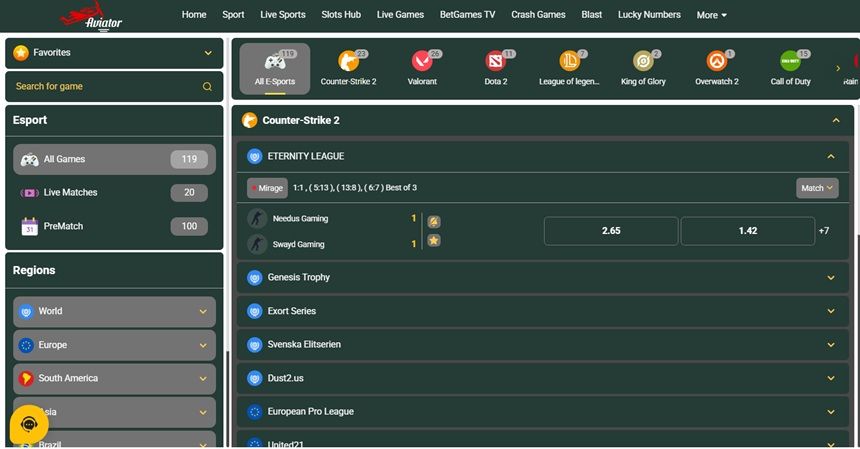Choose the Dota 2 game icon
This screenshot has height=449, width=860.
(x=496, y=62)
